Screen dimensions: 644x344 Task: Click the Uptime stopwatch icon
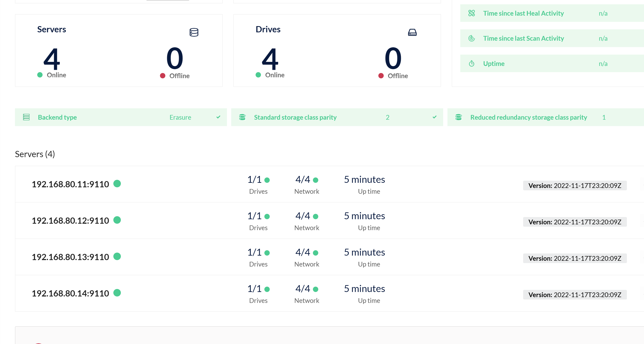(x=471, y=63)
